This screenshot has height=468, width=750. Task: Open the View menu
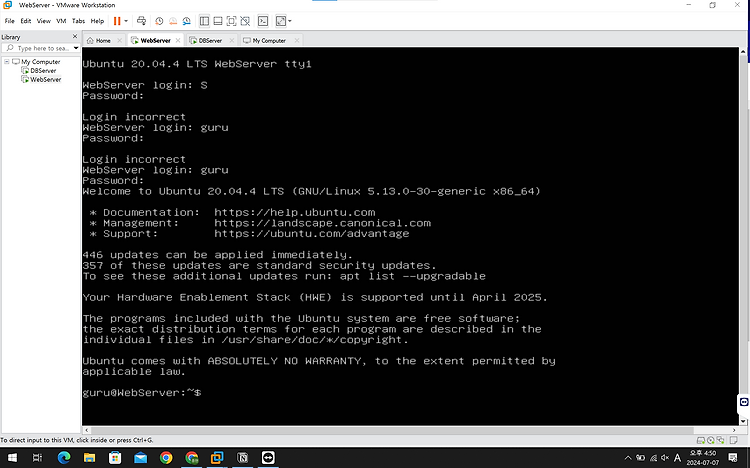click(x=44, y=21)
